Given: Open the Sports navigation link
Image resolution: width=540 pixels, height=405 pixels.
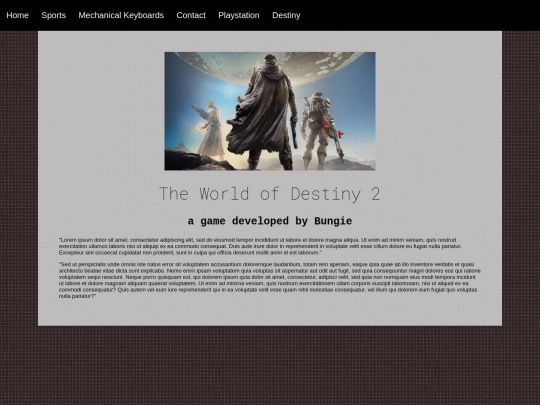Looking at the screenshot, I should click(x=53, y=15).
